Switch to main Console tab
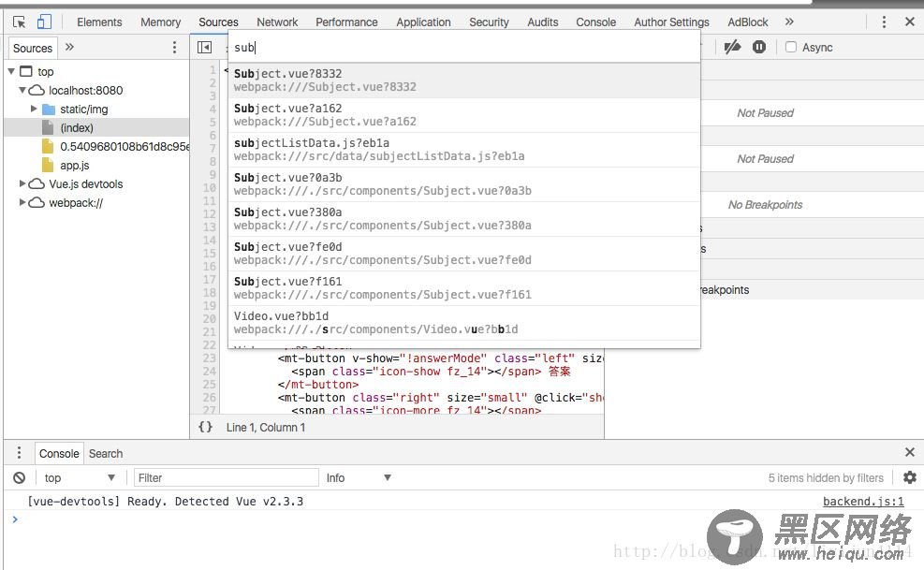This screenshot has width=924, height=570. pos(595,22)
